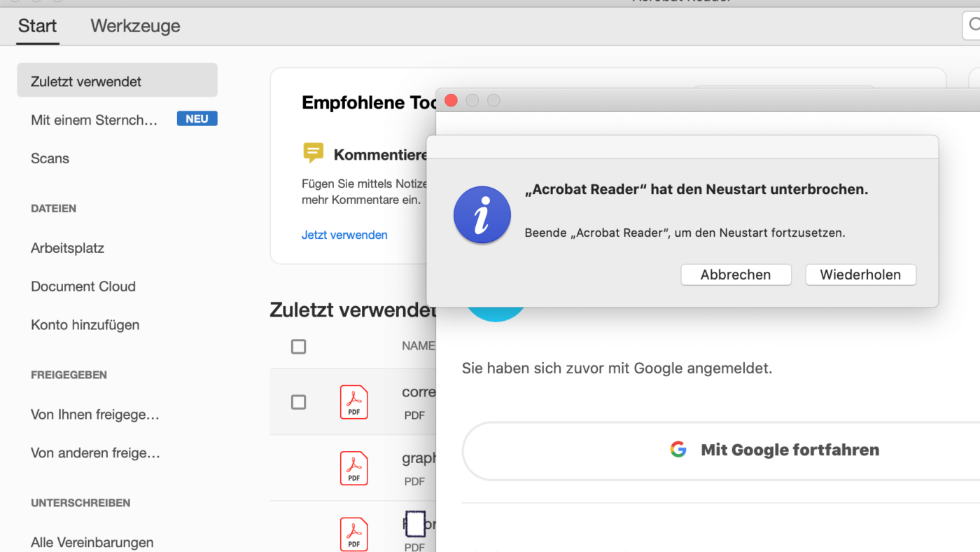This screenshot has height=552, width=980.
Task: Click the 'graph' file name text
Action: point(419,458)
